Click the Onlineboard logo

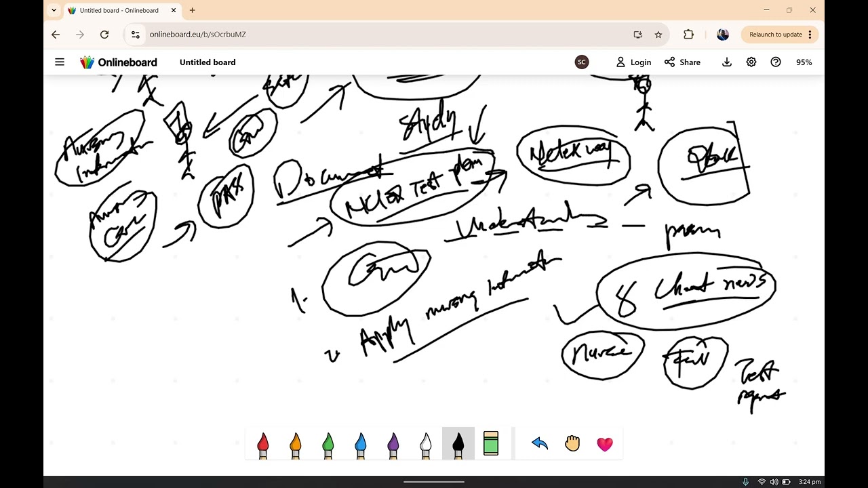(119, 62)
